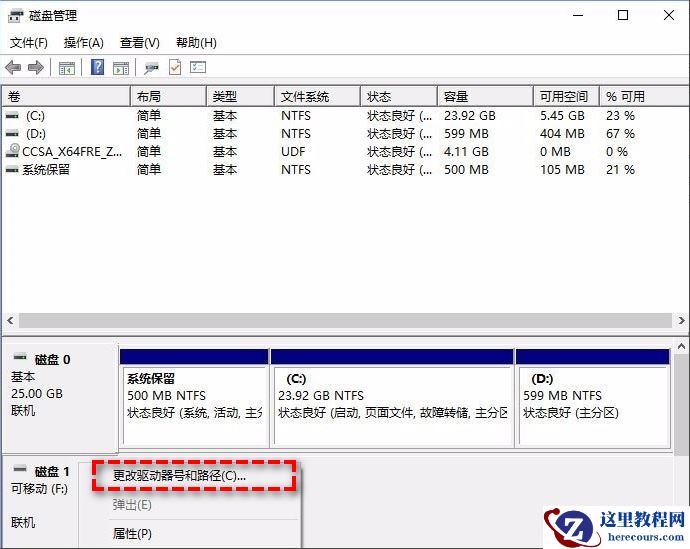Open the 文件(F) menu
Viewport: 690px width, 549px height.
pos(29,43)
